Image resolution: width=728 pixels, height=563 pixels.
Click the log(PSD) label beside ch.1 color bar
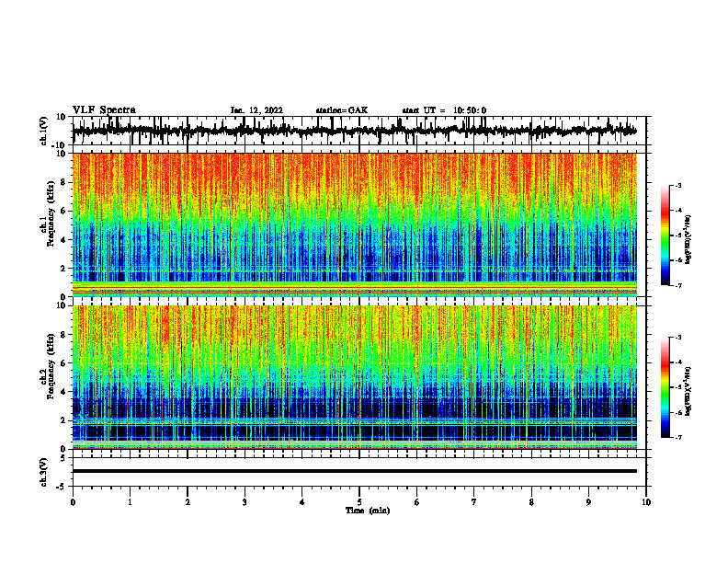688,240
